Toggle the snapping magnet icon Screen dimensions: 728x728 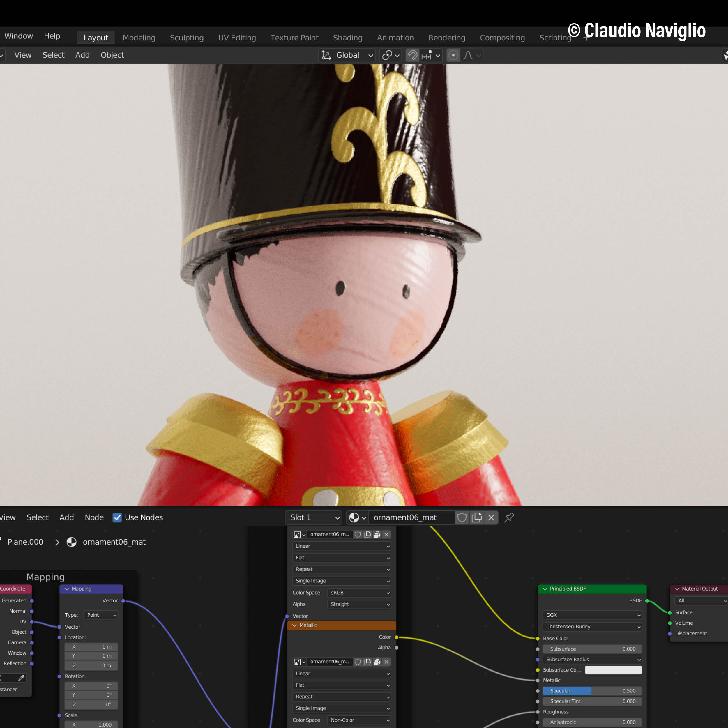pyautogui.click(x=413, y=55)
